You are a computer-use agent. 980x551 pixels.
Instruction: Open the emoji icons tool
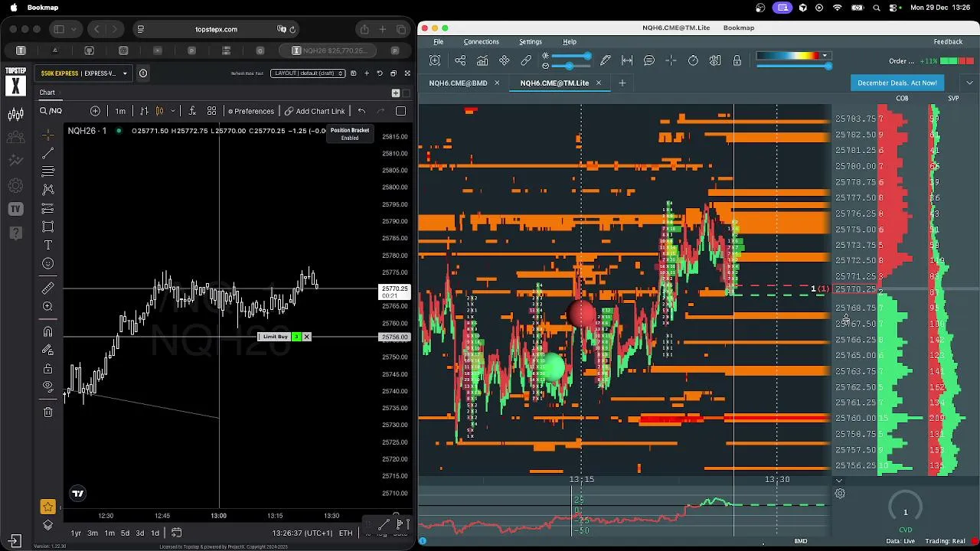(47, 263)
